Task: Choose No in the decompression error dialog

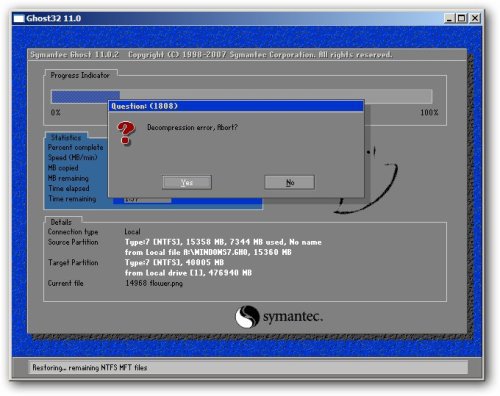Action: coord(289,182)
